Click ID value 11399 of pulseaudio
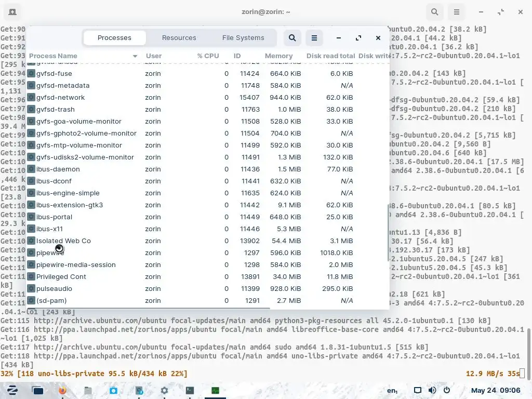This screenshot has height=399, width=532. (250, 288)
